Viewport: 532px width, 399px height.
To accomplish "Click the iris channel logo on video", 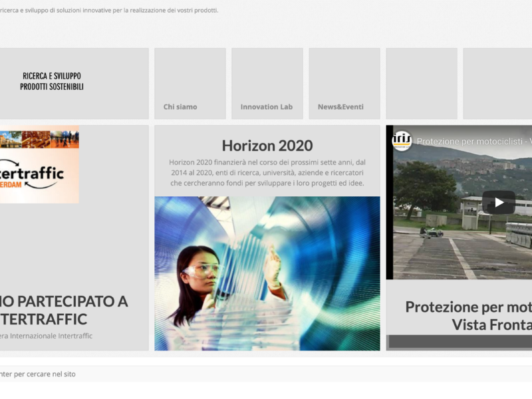I will (402, 140).
